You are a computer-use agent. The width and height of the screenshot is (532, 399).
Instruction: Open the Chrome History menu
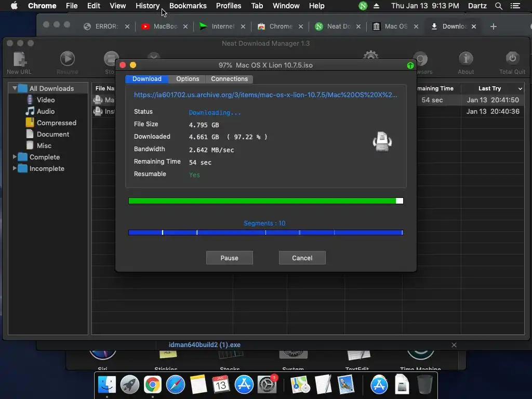coord(148,6)
